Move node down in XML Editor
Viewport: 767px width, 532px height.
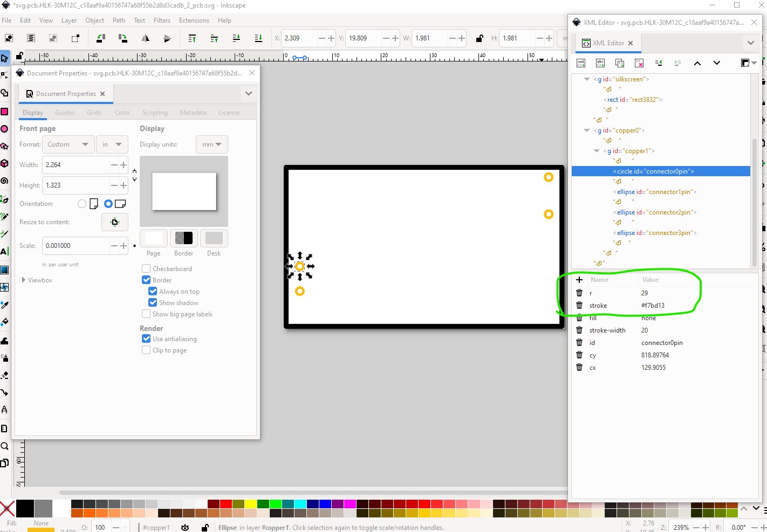(717, 63)
